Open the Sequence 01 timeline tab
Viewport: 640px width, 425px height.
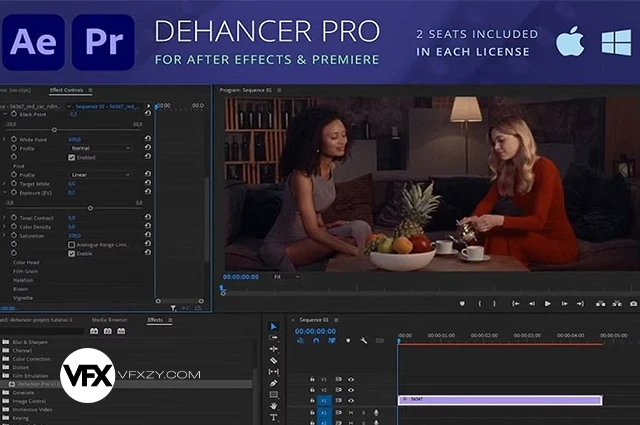point(313,320)
